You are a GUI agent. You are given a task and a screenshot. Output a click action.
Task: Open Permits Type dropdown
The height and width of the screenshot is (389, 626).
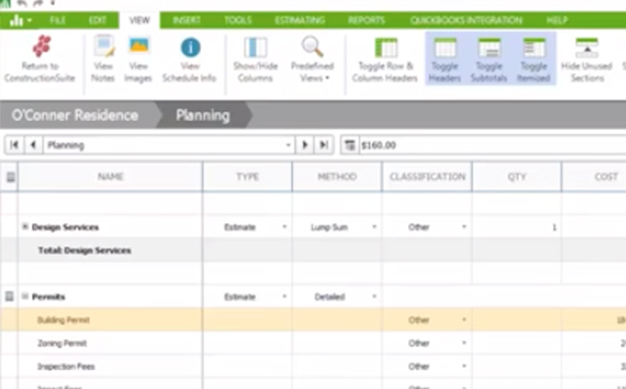[284, 296]
